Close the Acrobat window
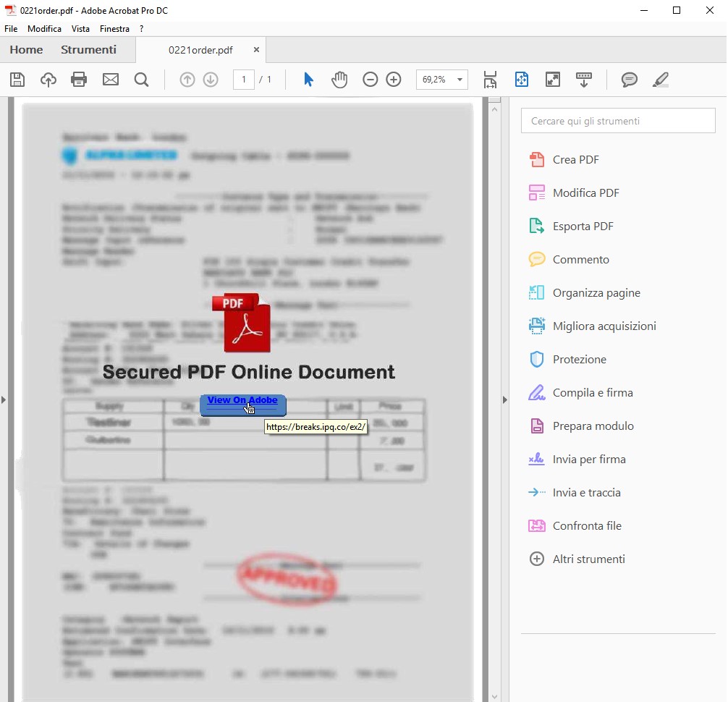 (709, 11)
